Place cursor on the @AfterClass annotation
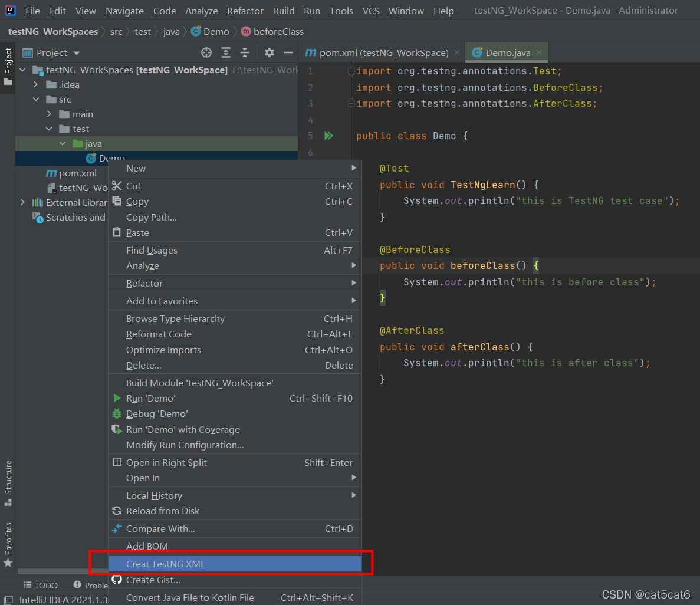This screenshot has width=700, height=605. (x=412, y=330)
